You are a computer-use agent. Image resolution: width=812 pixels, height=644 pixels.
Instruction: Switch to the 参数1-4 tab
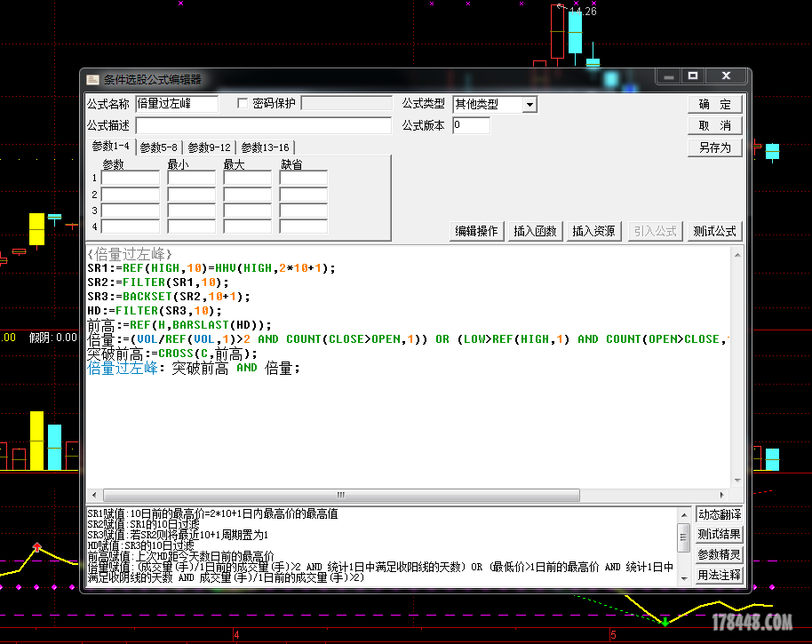click(110, 147)
